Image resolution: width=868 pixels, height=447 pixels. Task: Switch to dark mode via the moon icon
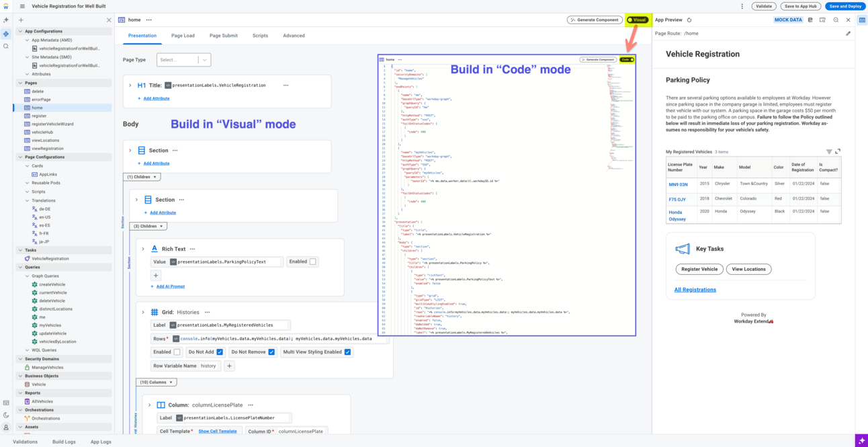[6, 415]
